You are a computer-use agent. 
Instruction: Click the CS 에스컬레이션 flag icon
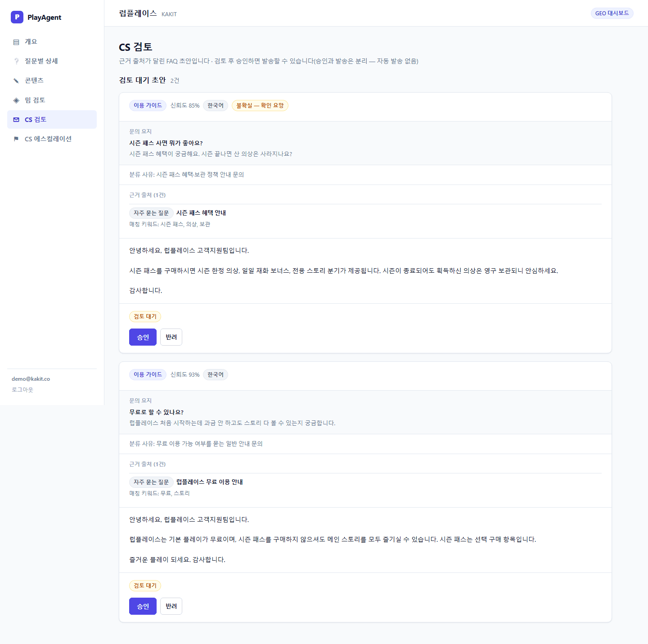pos(16,139)
